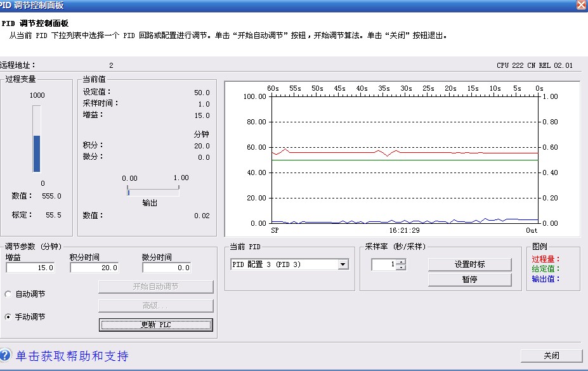Open the 单击获取帮助和支持 help link
Viewport: 588px width, 371px height.
pyautogui.click(x=72, y=356)
